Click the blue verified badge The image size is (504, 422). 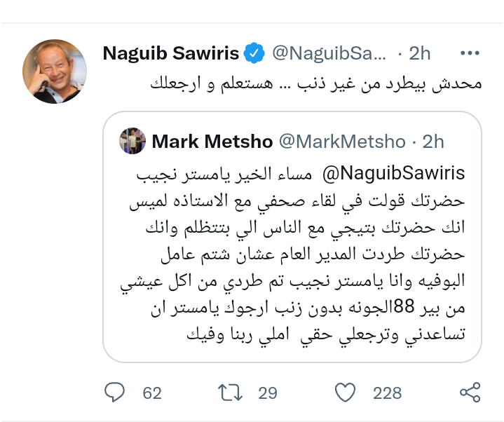tap(253, 53)
